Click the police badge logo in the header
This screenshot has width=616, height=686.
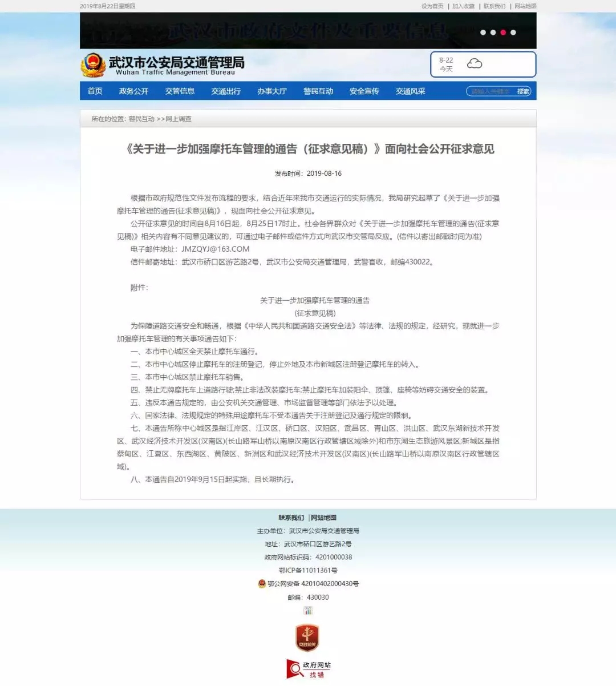(92, 65)
